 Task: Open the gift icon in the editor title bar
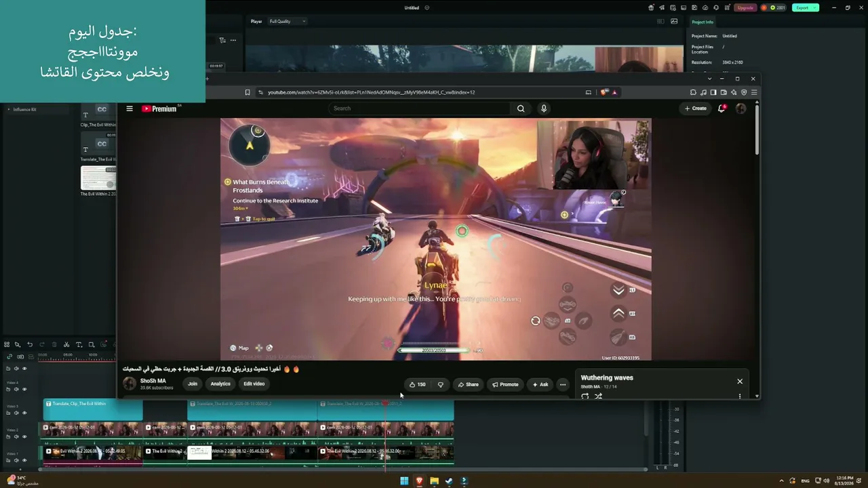651,7
